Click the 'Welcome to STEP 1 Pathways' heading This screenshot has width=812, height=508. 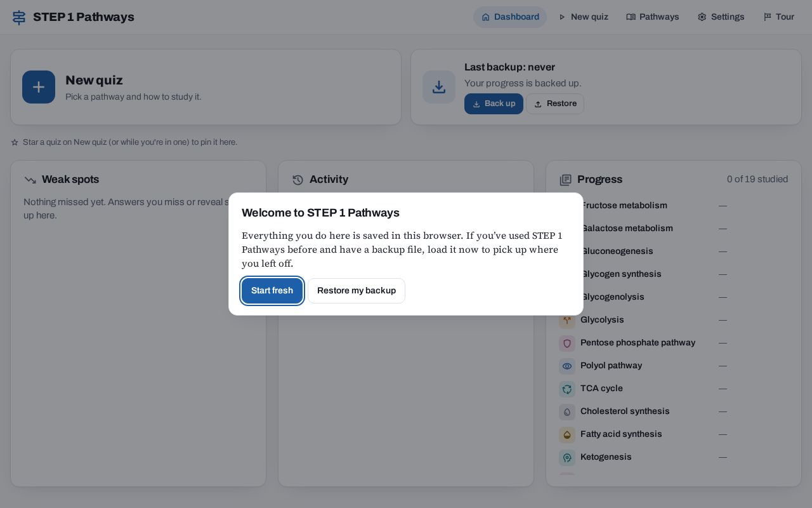[x=320, y=213]
